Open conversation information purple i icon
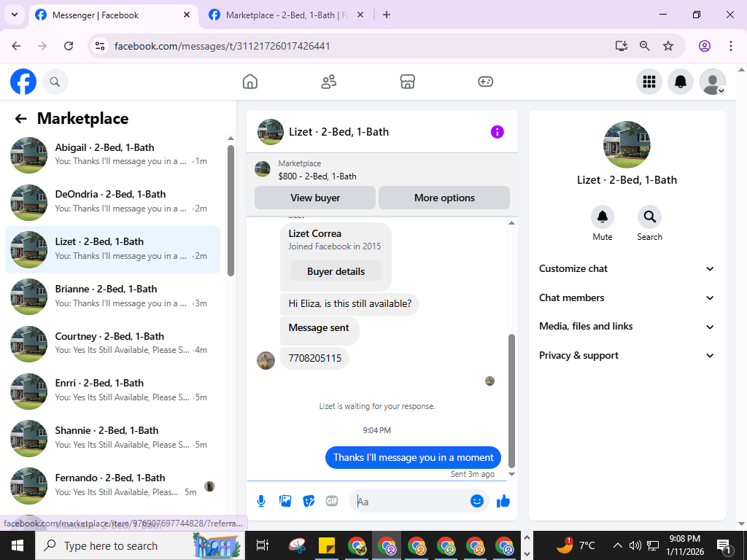The height and width of the screenshot is (560, 747). pyautogui.click(x=497, y=132)
